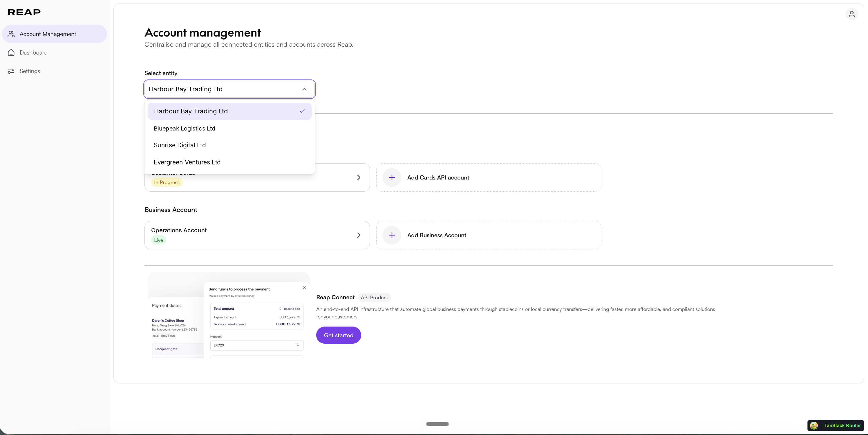
Task: Open the ERC20 network dropdown
Action: (x=257, y=345)
